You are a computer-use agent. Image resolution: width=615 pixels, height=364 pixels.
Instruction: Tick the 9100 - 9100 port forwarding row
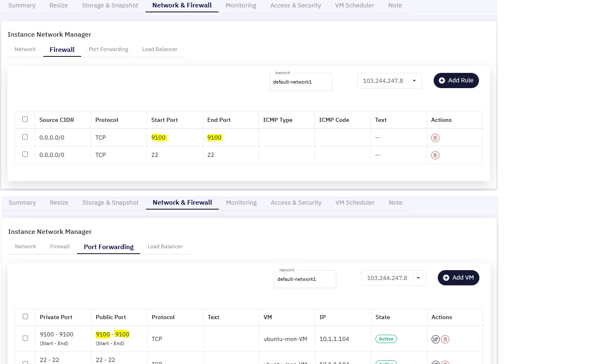point(25,338)
